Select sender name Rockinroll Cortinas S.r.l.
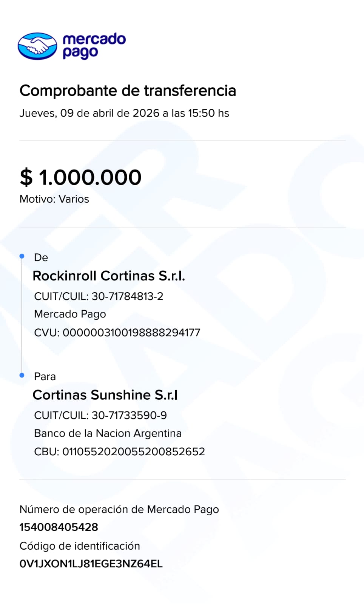 [109, 276]
